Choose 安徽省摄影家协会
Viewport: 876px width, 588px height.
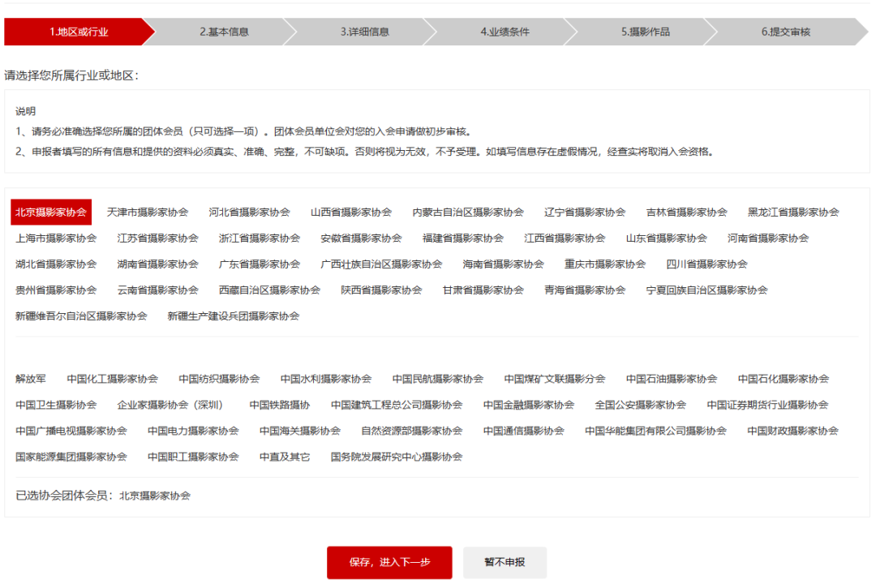point(361,238)
